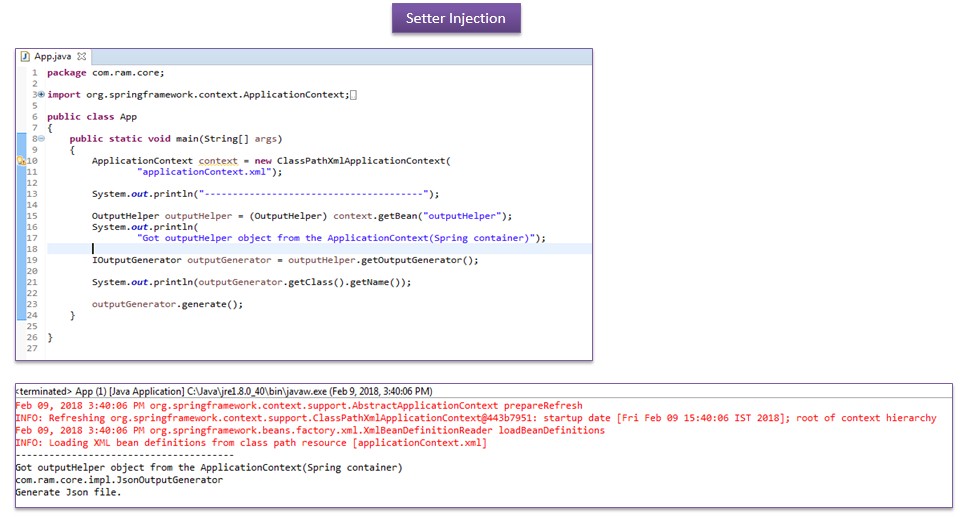Click the collapsed import placeholder box
The width and height of the screenshot is (960, 528).
tap(353, 95)
